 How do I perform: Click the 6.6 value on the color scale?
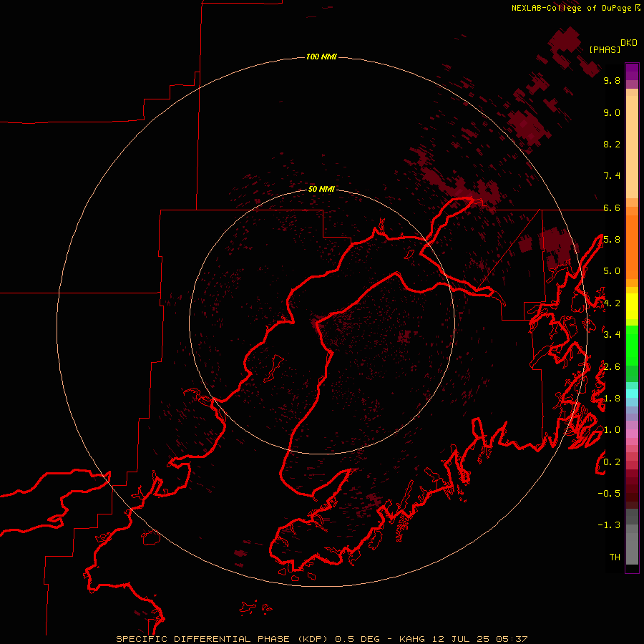(x=612, y=208)
